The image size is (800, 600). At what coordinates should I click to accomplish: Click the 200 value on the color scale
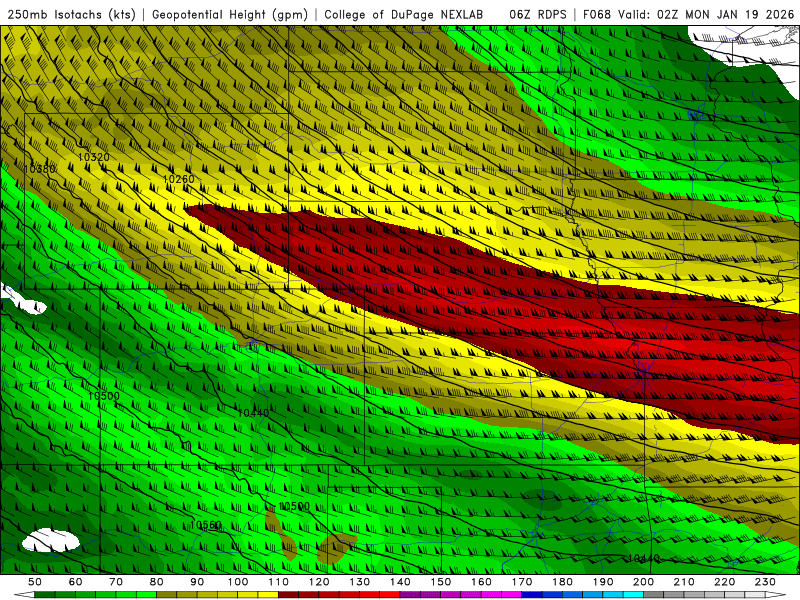(643, 582)
